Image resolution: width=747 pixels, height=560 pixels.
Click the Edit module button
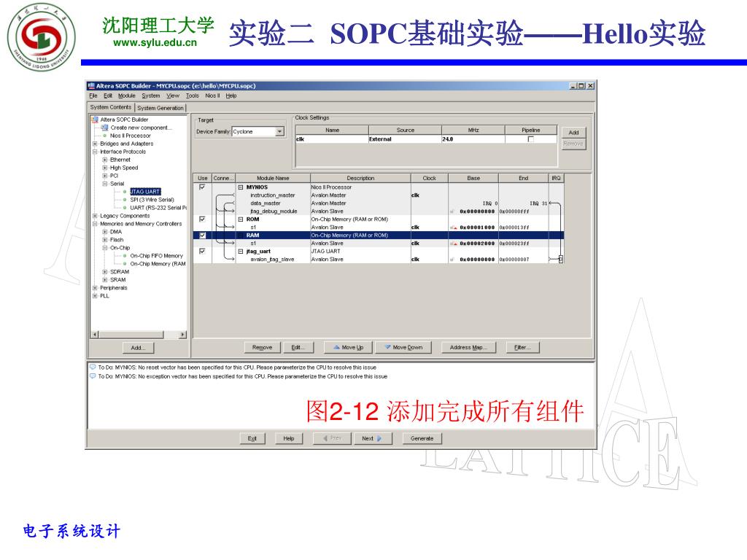point(298,348)
